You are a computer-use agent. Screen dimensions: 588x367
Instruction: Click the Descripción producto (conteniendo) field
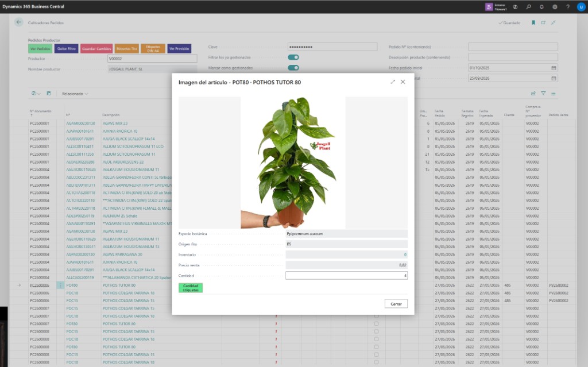(513, 57)
